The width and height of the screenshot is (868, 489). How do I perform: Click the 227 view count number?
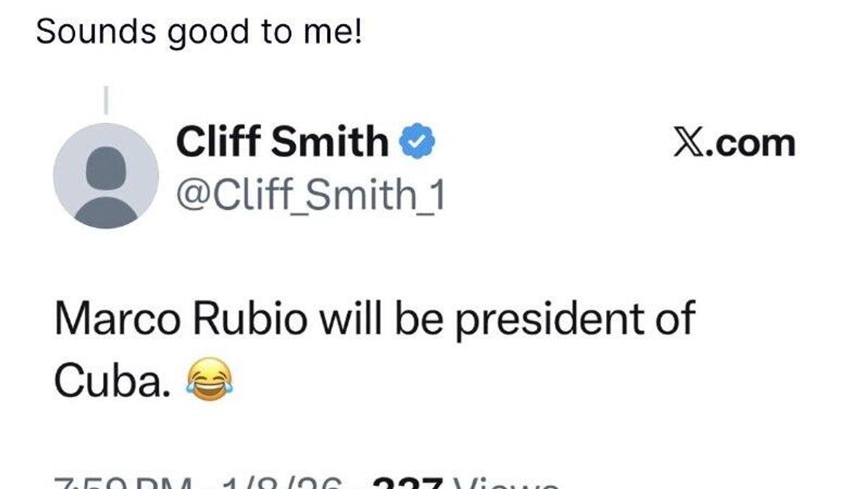pyautogui.click(x=407, y=484)
